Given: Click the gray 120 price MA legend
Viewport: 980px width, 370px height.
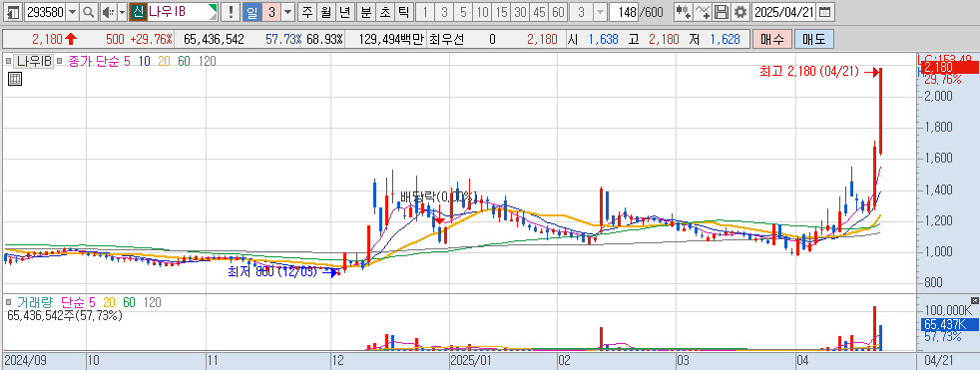Looking at the screenshot, I should click(x=207, y=61).
